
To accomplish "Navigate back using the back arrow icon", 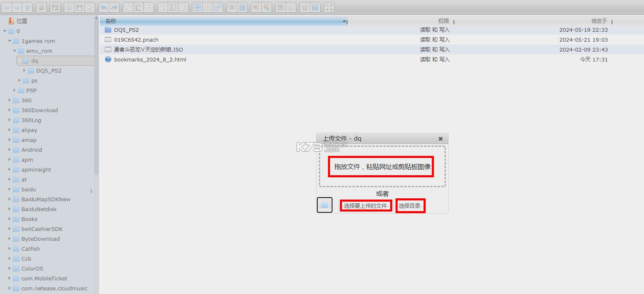I will pos(7,7).
